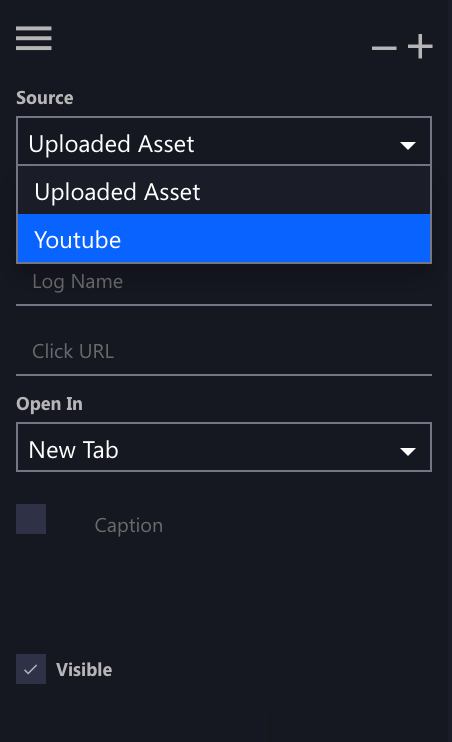The width and height of the screenshot is (452, 742).
Task: Click the underline beneath Click URL
Action: click(224, 375)
